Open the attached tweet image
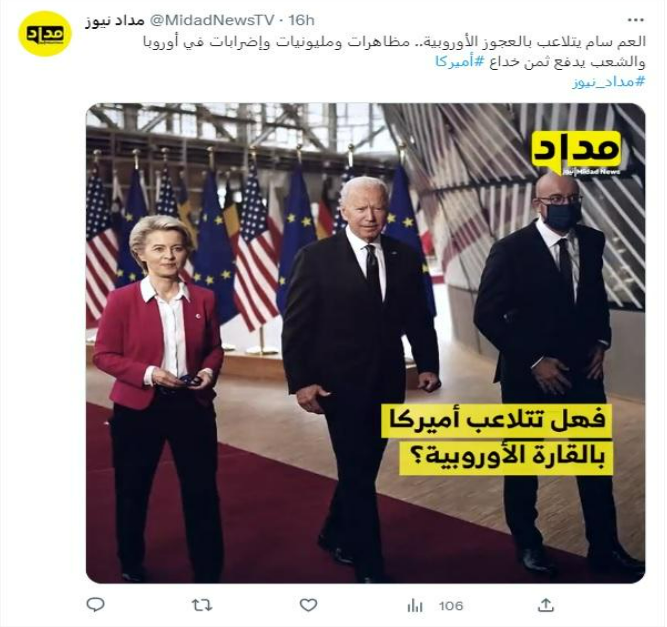Viewport: 667px width, 627px height. [365, 343]
